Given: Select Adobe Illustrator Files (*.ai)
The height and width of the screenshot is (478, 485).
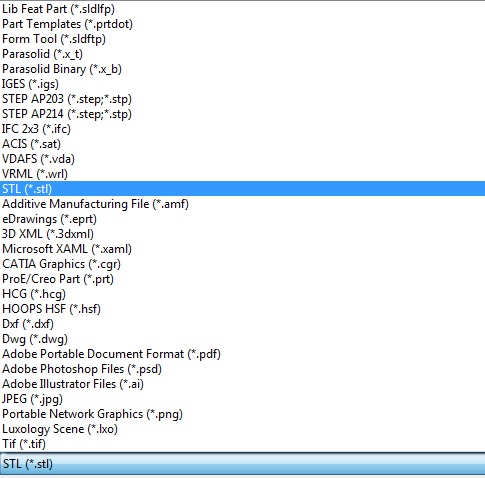Looking at the screenshot, I should (x=242, y=384).
